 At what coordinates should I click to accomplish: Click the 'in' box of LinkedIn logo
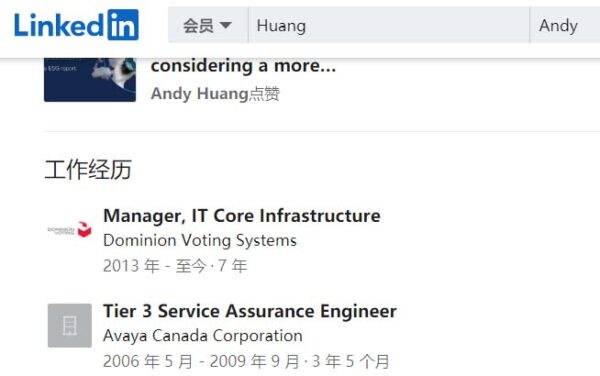[123, 25]
